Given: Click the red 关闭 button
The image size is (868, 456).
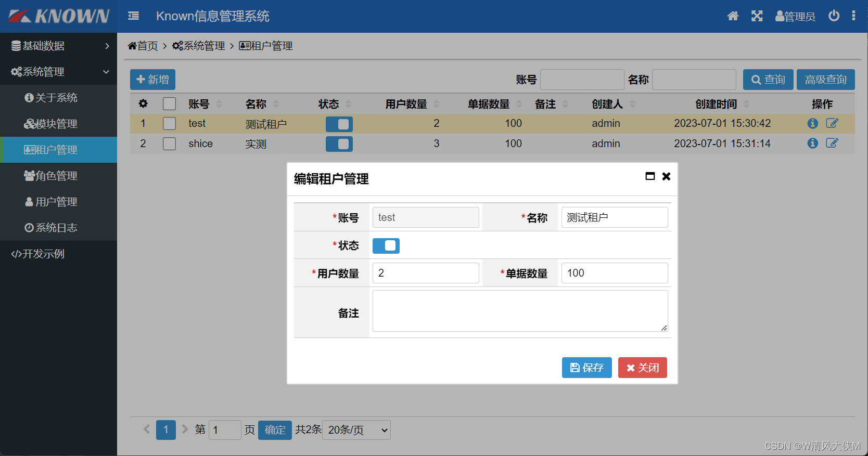Looking at the screenshot, I should (x=643, y=368).
